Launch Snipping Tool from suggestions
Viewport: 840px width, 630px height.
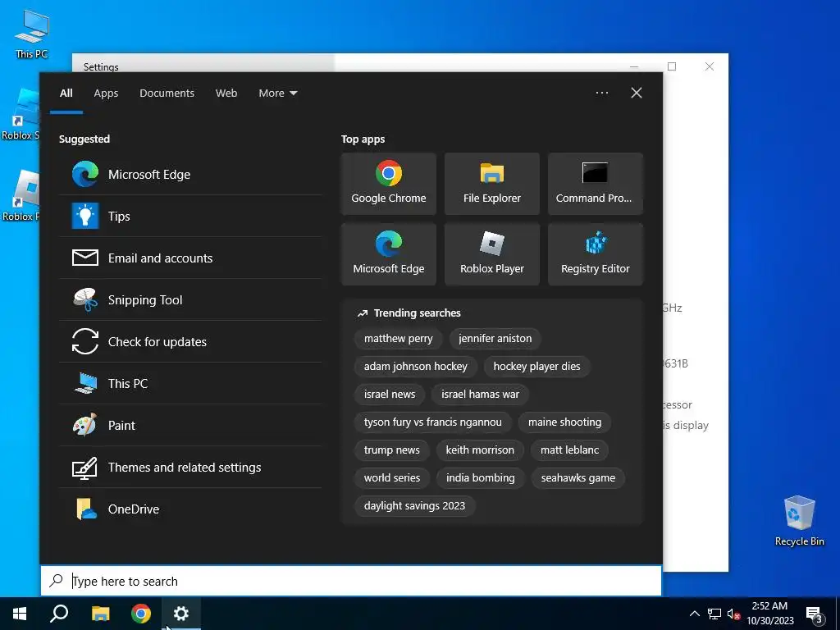(x=190, y=299)
